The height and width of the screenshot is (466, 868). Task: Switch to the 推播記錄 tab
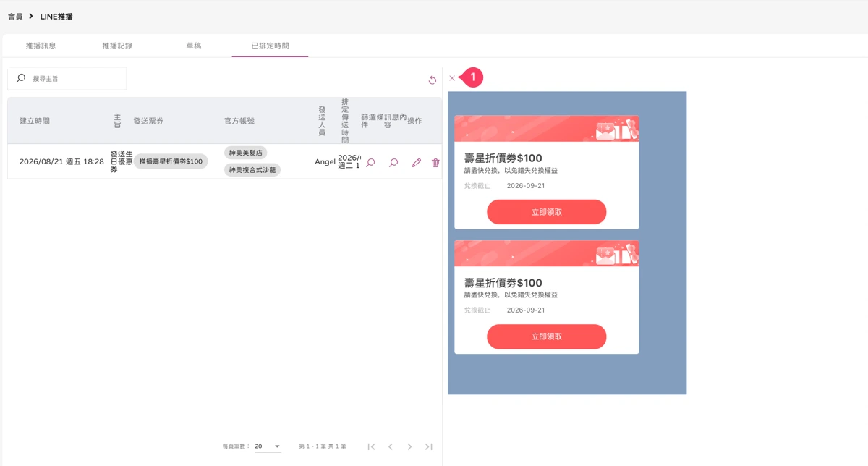click(x=117, y=46)
